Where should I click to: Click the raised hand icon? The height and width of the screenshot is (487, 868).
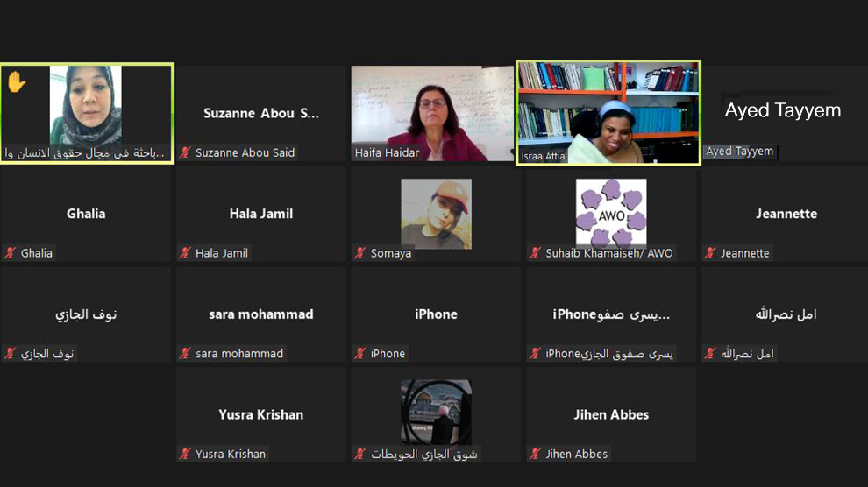[17, 82]
